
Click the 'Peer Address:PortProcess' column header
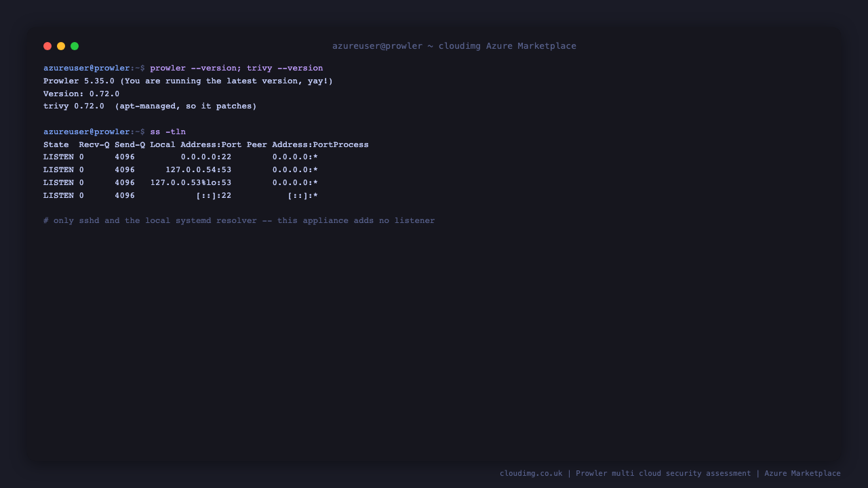pos(308,145)
